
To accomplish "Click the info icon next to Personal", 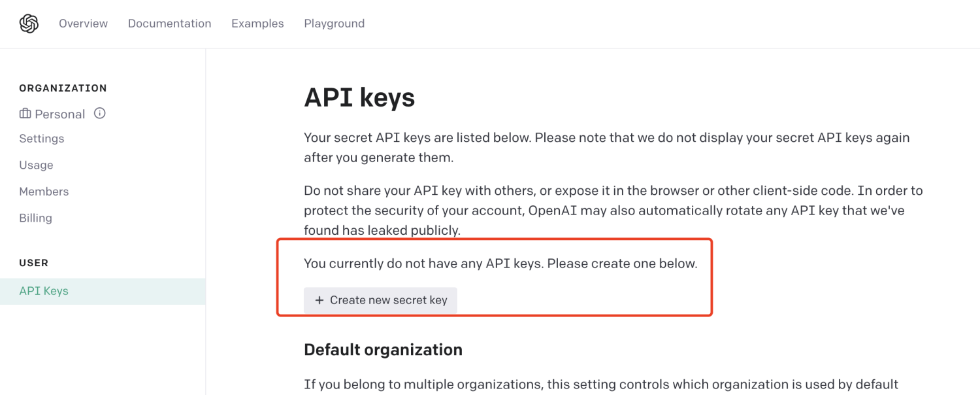I will (100, 113).
